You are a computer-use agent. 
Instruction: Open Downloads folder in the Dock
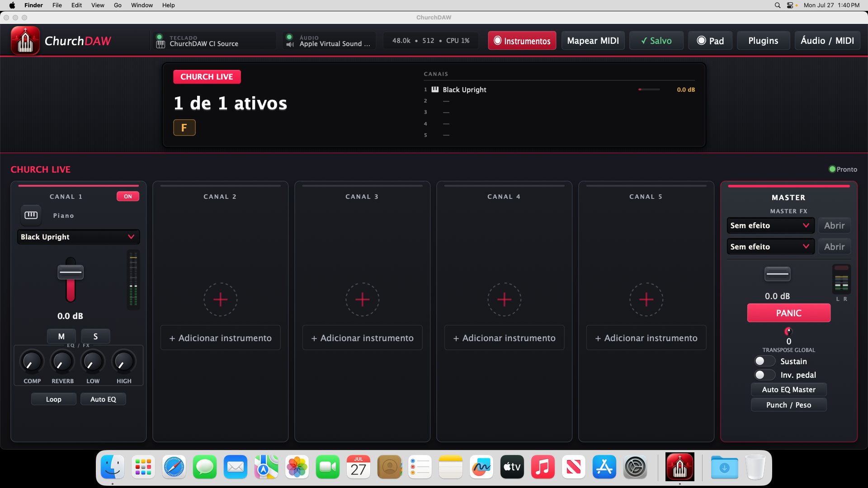coord(725,467)
